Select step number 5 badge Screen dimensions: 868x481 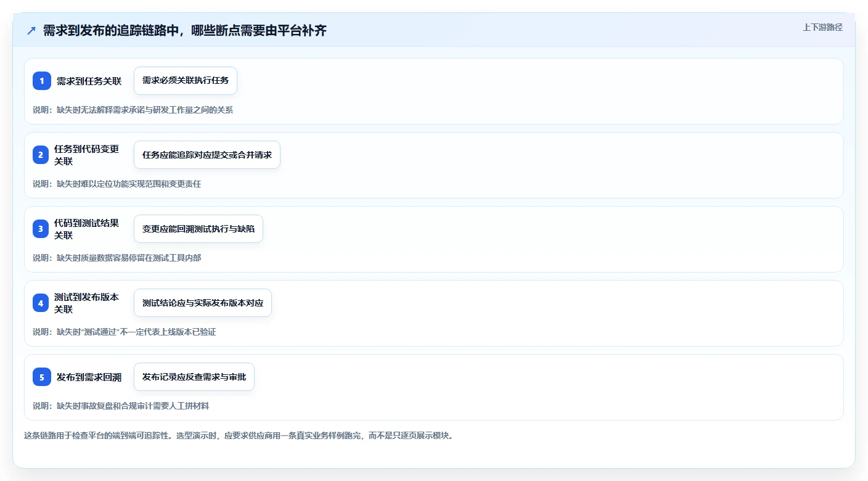(42, 377)
